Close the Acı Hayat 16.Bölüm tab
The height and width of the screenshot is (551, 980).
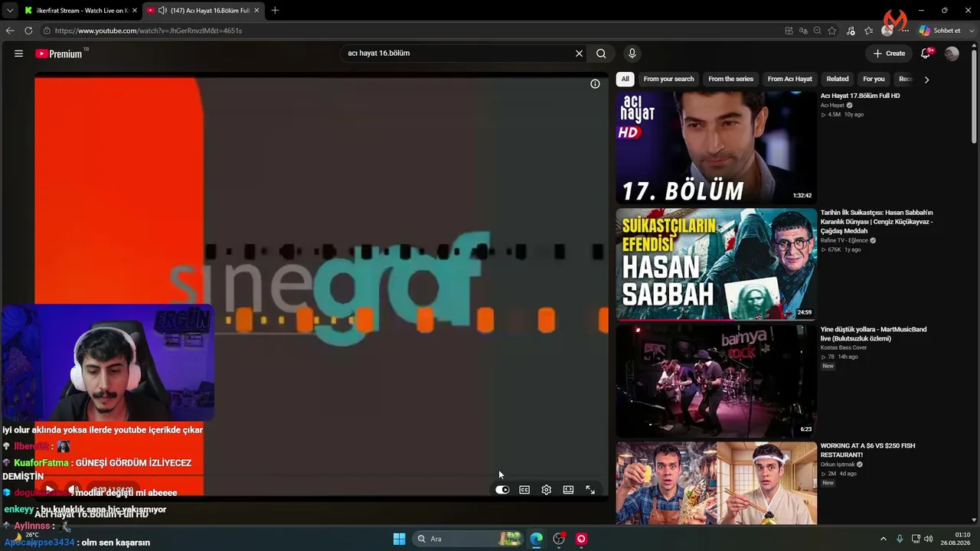click(256, 11)
